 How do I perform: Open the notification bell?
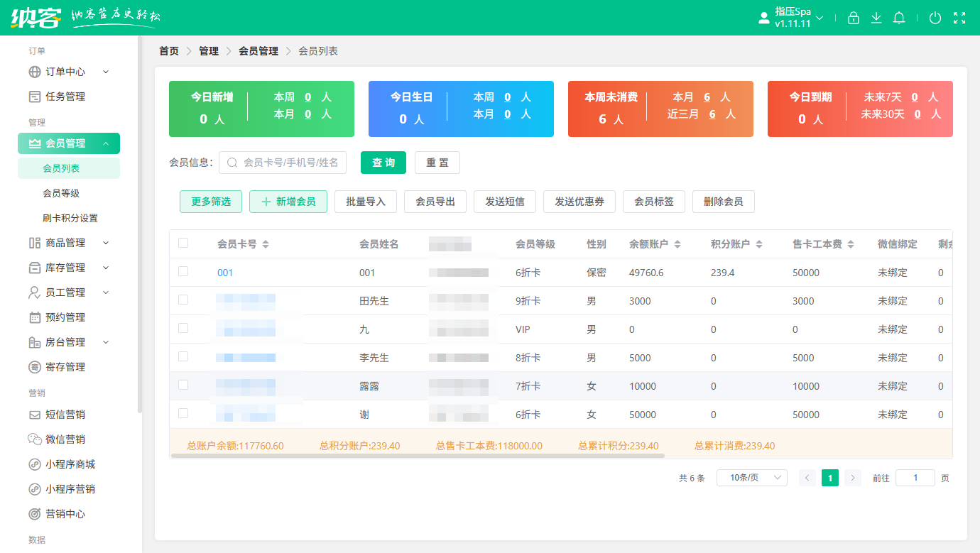pos(899,18)
